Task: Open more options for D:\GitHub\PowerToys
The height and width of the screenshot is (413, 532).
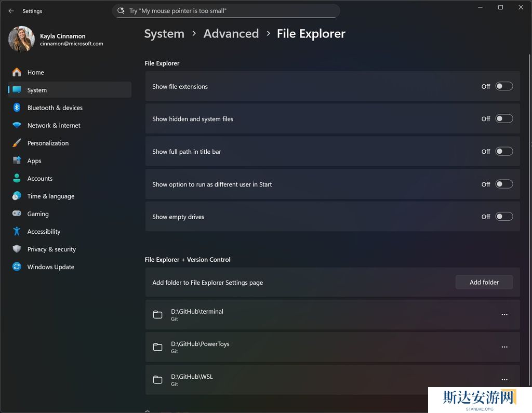Action: (504, 347)
